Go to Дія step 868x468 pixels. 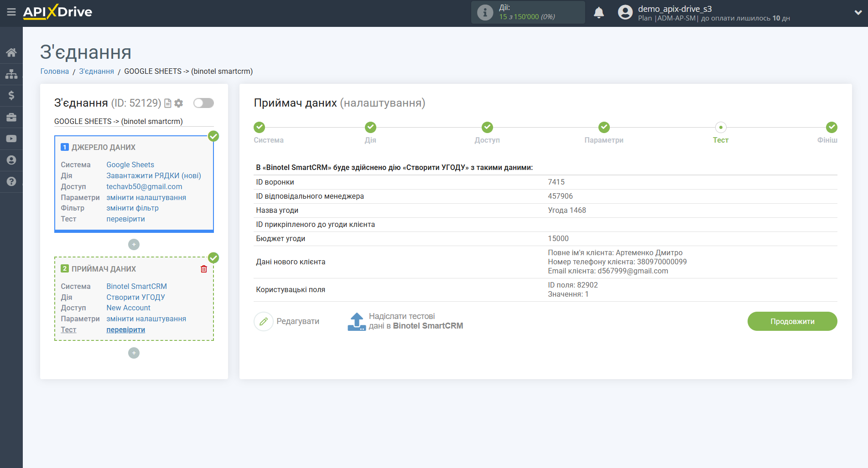(370, 127)
